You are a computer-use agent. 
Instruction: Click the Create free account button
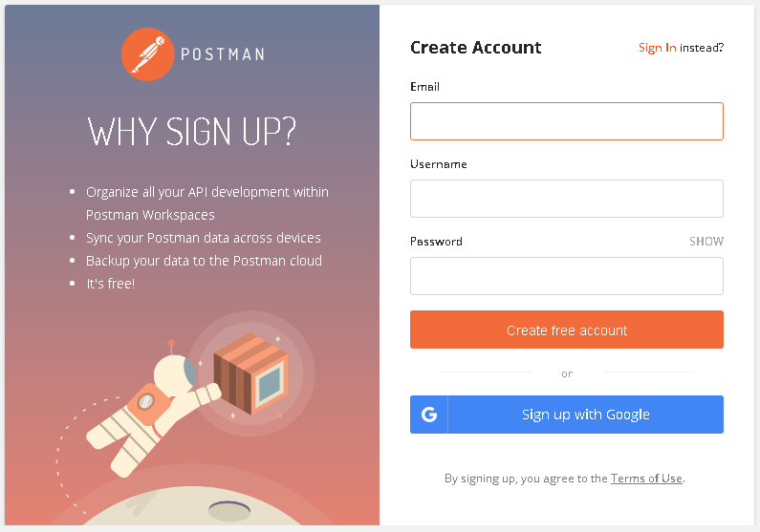tap(567, 330)
